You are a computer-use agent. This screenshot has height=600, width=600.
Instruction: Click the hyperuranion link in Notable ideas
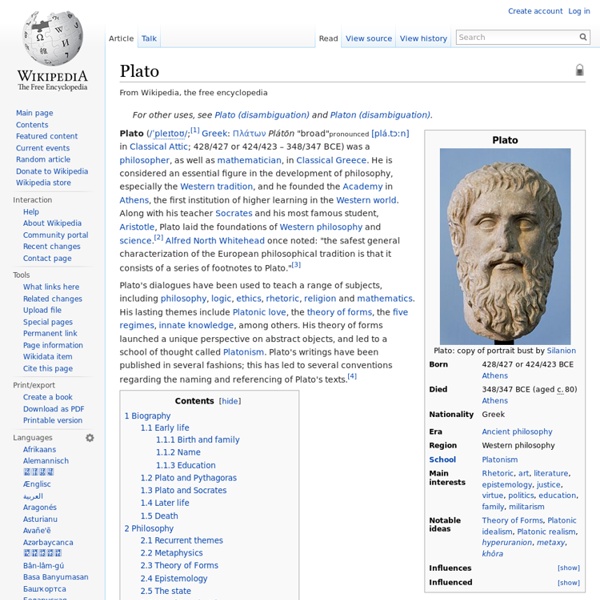(507, 543)
